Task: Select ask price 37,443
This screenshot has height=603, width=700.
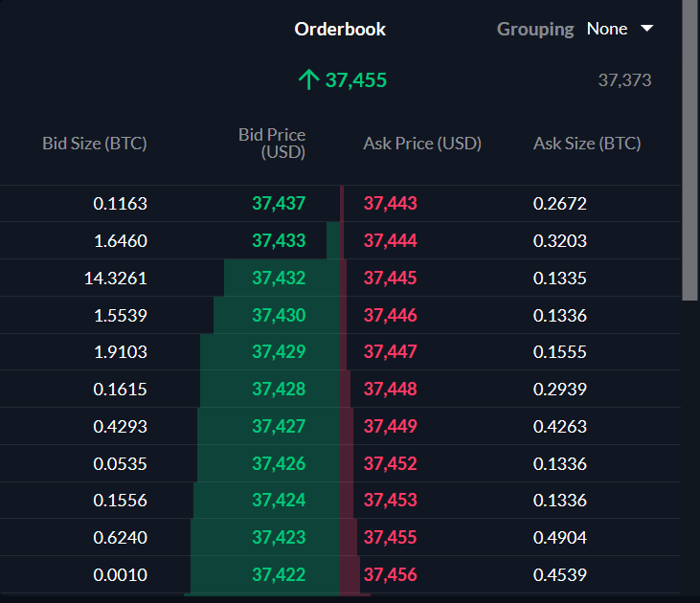Action: 391,203
